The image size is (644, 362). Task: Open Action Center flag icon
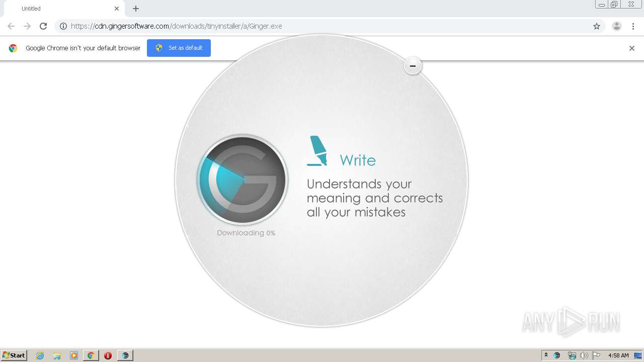pos(596,355)
